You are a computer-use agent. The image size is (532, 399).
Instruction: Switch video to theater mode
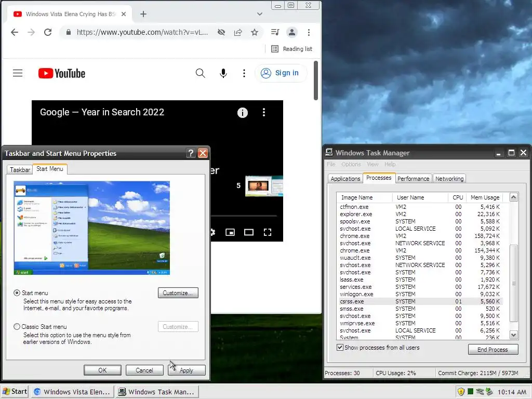coord(249,232)
